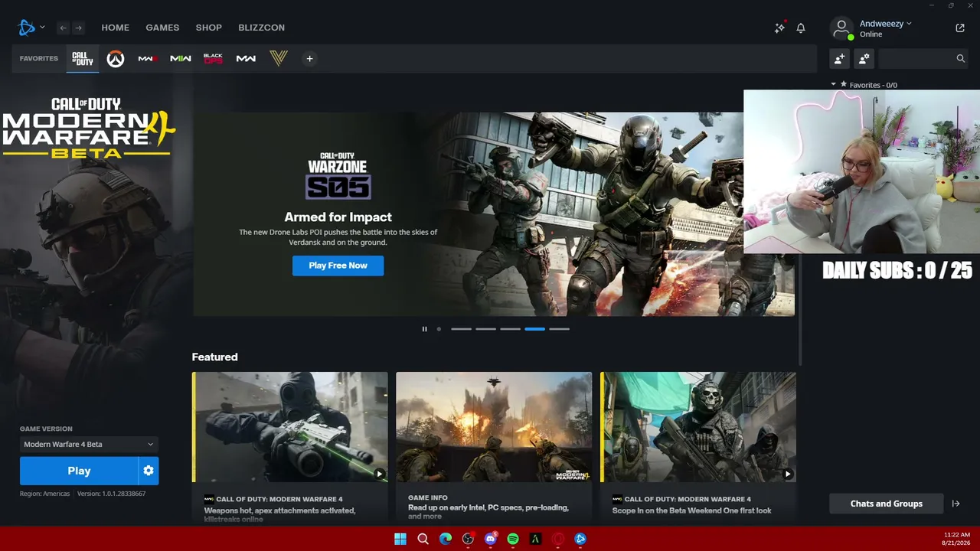Switch to OBS Studio in taskbar

(x=468, y=539)
